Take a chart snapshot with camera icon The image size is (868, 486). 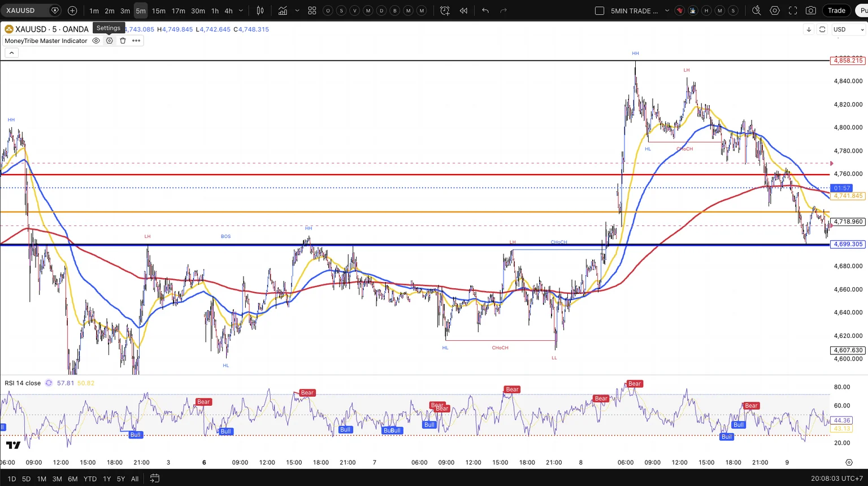tap(811, 11)
